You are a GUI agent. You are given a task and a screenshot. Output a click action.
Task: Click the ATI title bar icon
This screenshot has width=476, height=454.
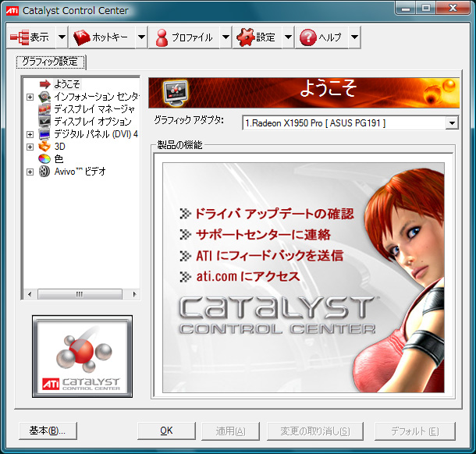(12, 11)
